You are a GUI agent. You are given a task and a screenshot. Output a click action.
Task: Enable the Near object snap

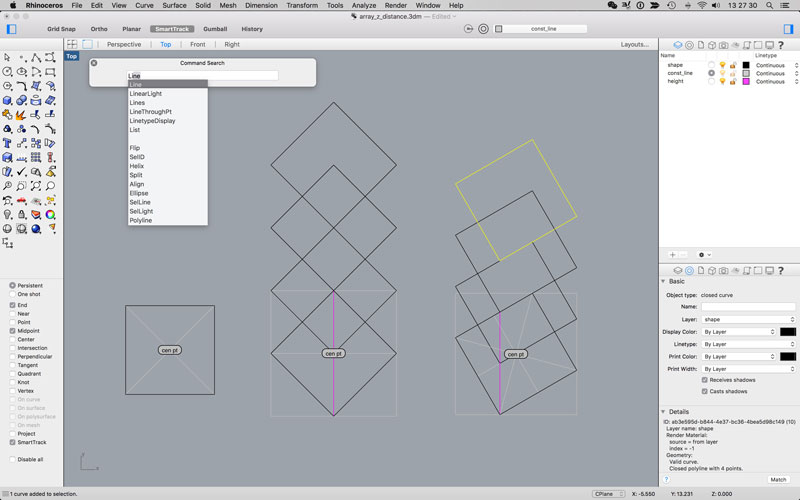(12, 314)
